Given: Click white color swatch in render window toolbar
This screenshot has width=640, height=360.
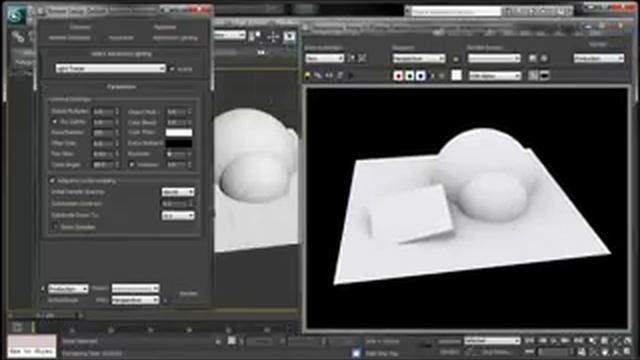Looking at the screenshot, I should [x=457, y=76].
